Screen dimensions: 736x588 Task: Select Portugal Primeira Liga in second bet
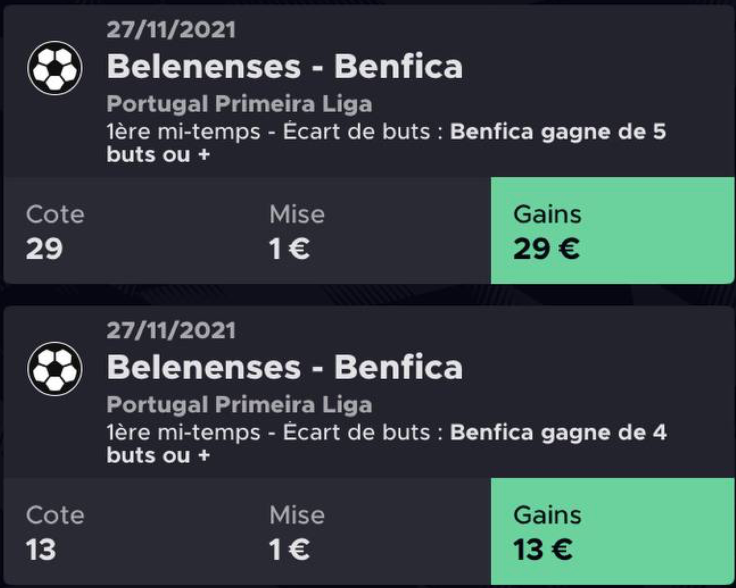coord(239,405)
